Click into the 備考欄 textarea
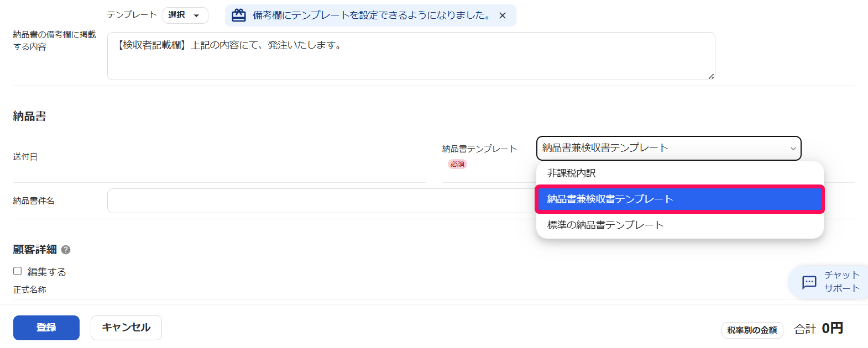 [411, 56]
